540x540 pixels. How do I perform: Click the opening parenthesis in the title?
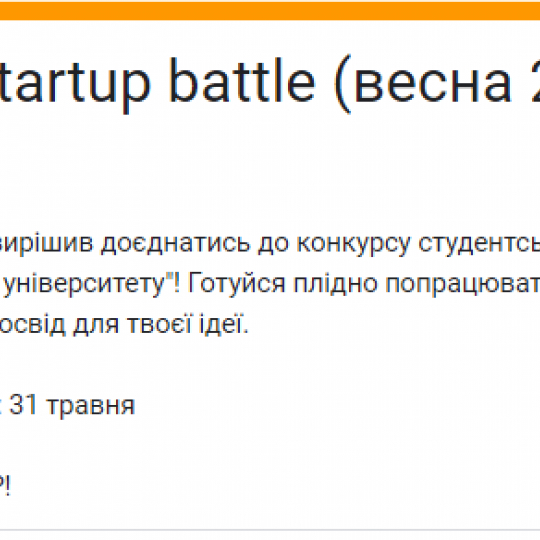click(343, 84)
